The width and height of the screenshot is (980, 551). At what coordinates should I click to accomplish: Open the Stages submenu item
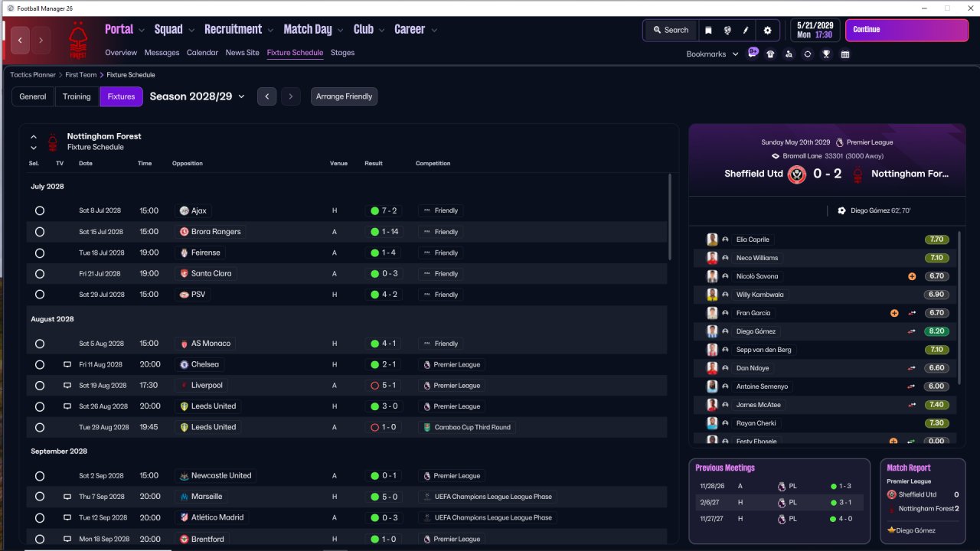(342, 53)
